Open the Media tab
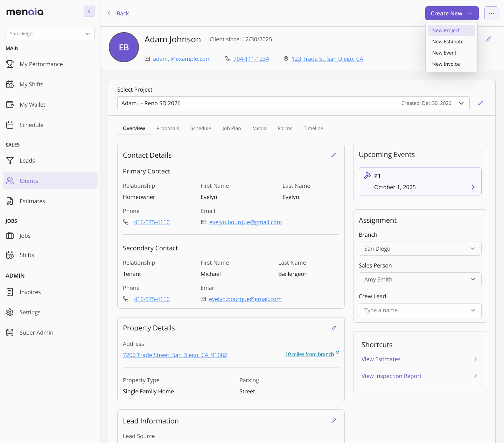Viewport: 504px width, 443px height. [x=259, y=128]
